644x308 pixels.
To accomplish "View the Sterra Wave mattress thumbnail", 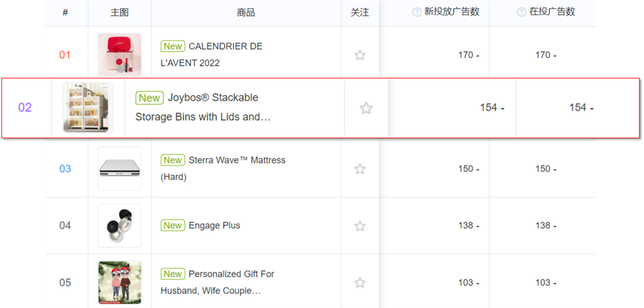I will coord(119,168).
